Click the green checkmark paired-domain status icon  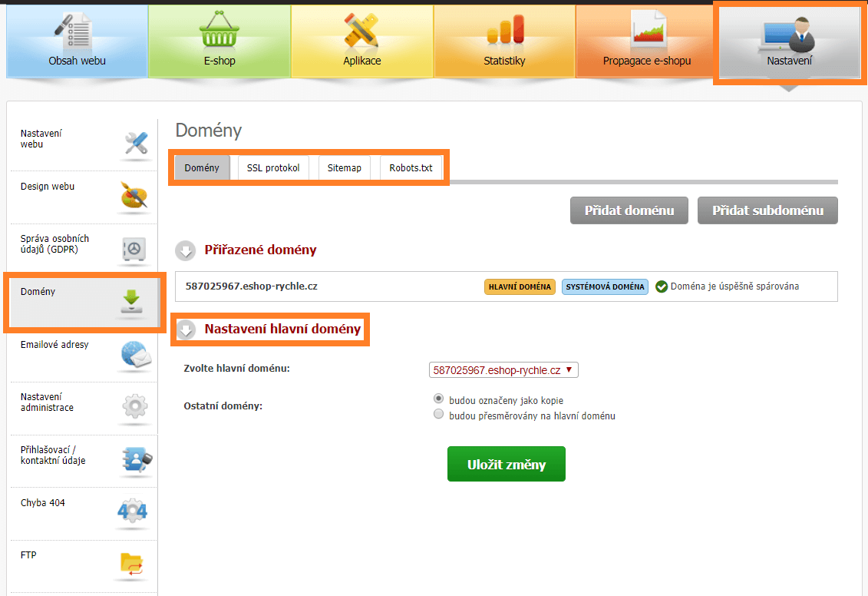[x=661, y=286]
